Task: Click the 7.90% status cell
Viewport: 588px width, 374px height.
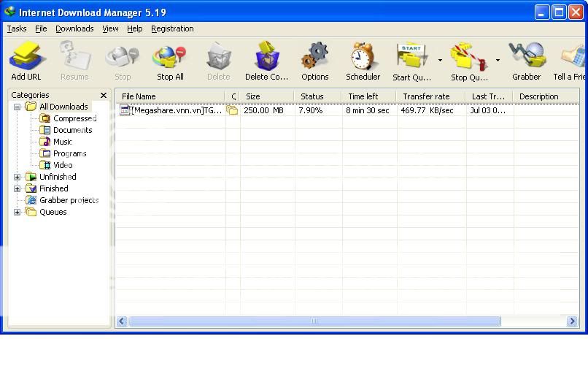Action: [x=311, y=110]
